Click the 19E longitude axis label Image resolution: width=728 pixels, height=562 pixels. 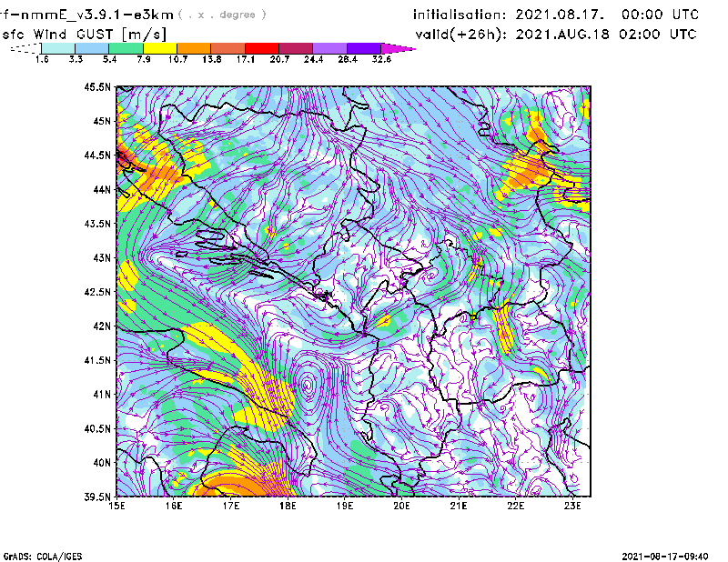pyautogui.click(x=345, y=506)
